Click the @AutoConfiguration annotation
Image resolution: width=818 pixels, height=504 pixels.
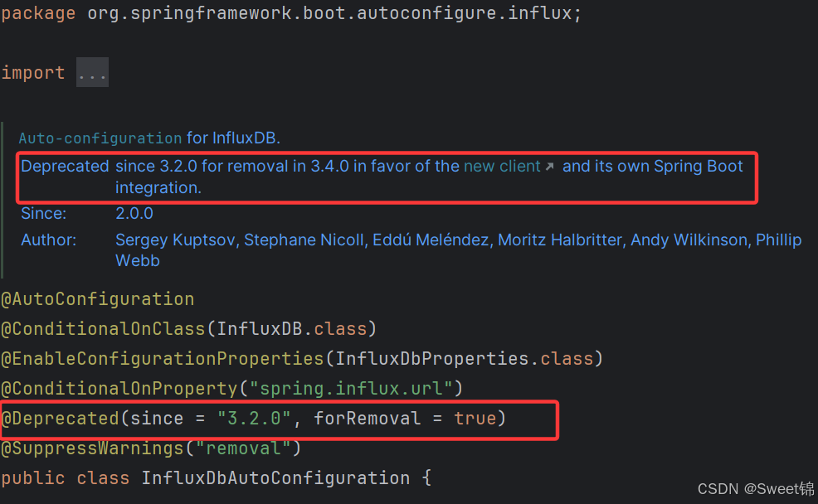[98, 299]
